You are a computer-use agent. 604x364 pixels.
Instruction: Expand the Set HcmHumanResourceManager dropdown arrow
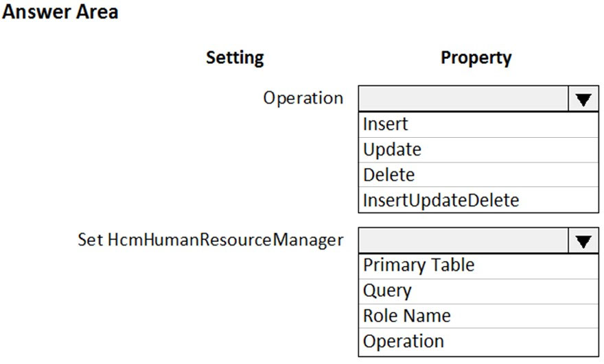coord(583,241)
